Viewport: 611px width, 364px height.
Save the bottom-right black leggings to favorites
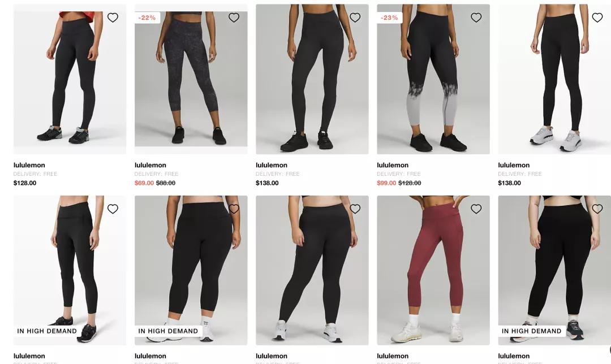597,209
